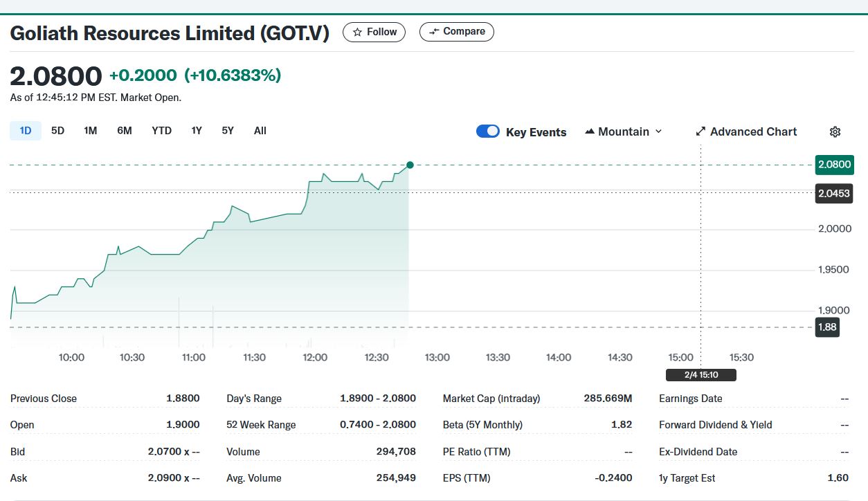868x501 pixels.
Task: Toggle the Key Events switch
Action: click(488, 131)
